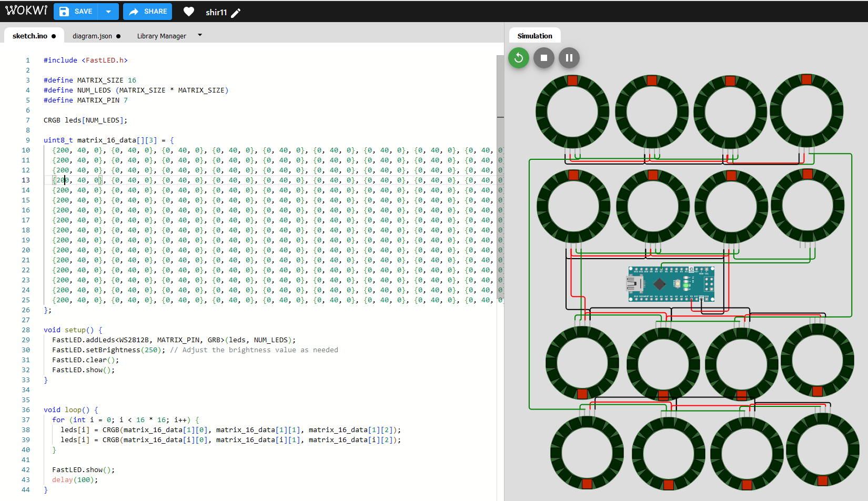
Task: Select the Simulation tab
Action: pos(534,36)
